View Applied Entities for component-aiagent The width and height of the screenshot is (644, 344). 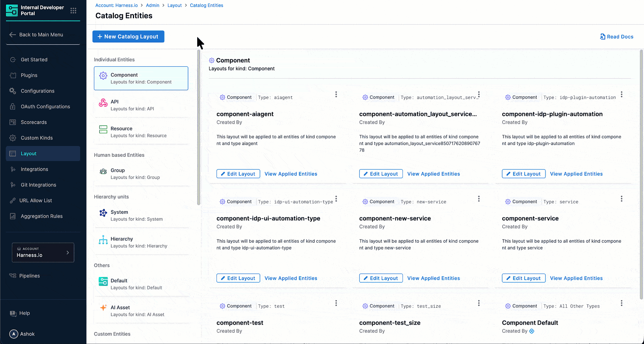291,174
